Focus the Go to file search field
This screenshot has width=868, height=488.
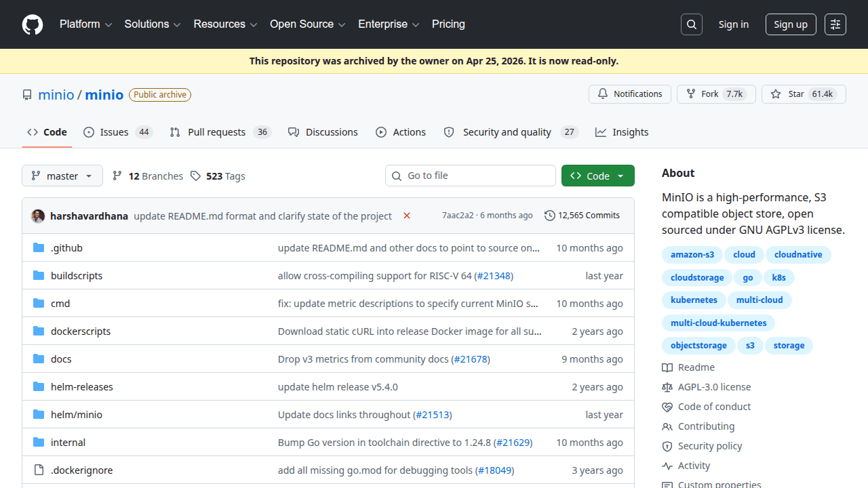(471, 176)
